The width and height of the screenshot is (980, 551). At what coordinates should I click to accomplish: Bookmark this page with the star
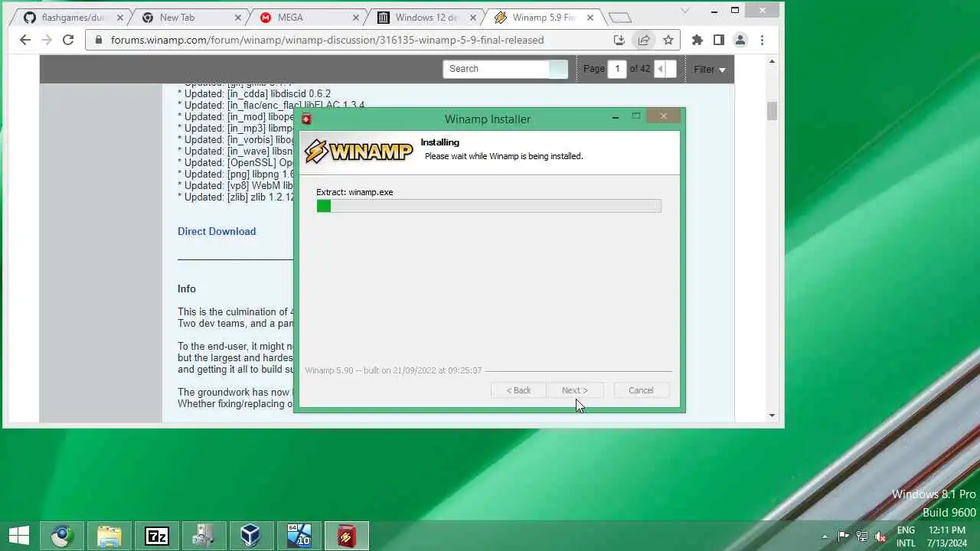click(x=668, y=40)
